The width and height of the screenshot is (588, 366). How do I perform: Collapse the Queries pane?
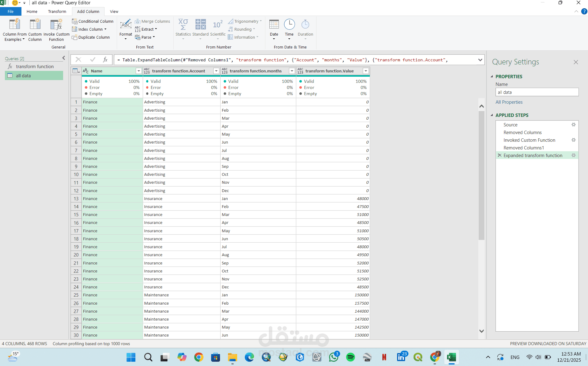64,58
